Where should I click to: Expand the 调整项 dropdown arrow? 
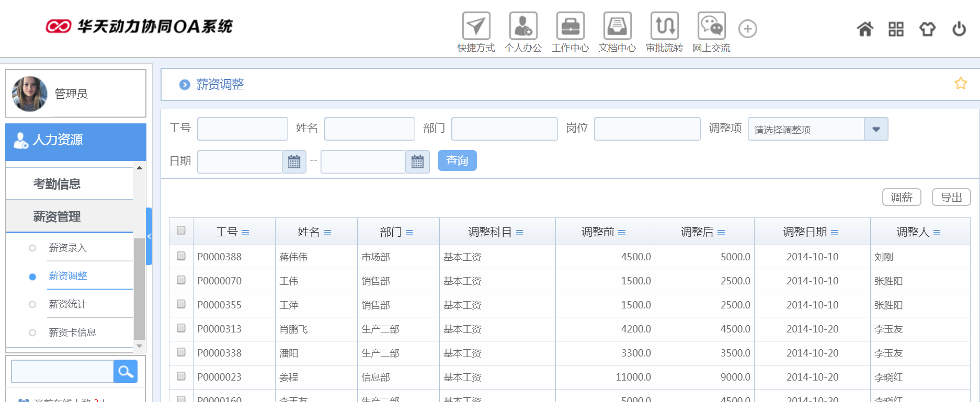point(876,129)
